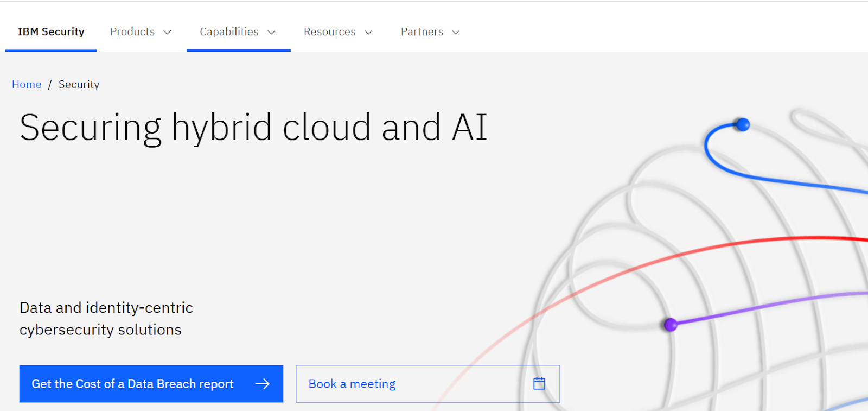The height and width of the screenshot is (411, 868).
Task: Open the Resources menu label
Action: click(329, 32)
